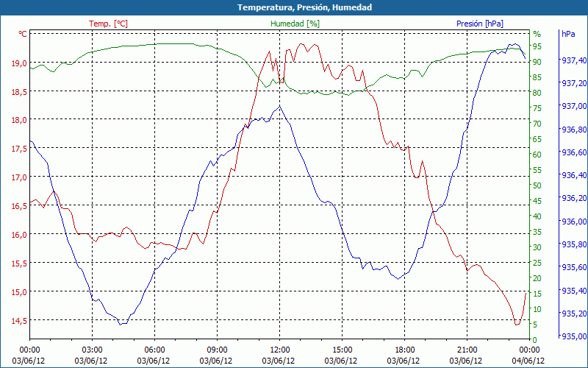Click the '16,5' temperature axis value
The image size is (588, 368).
[x=19, y=206]
